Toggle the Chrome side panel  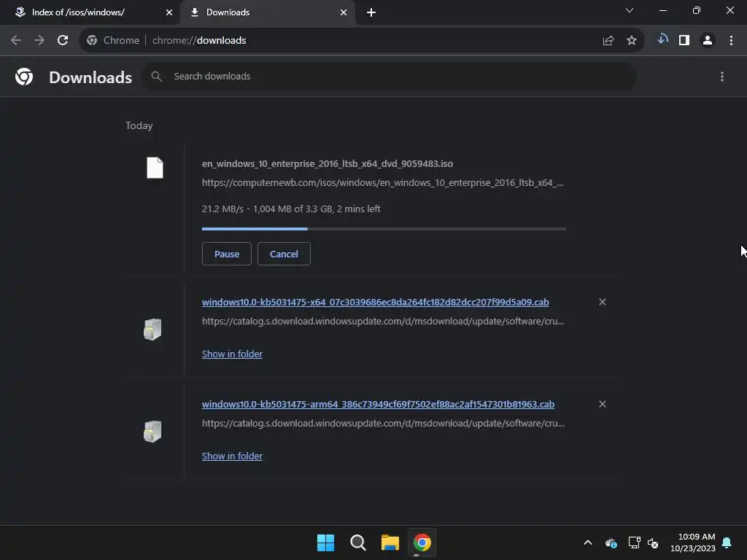click(684, 41)
